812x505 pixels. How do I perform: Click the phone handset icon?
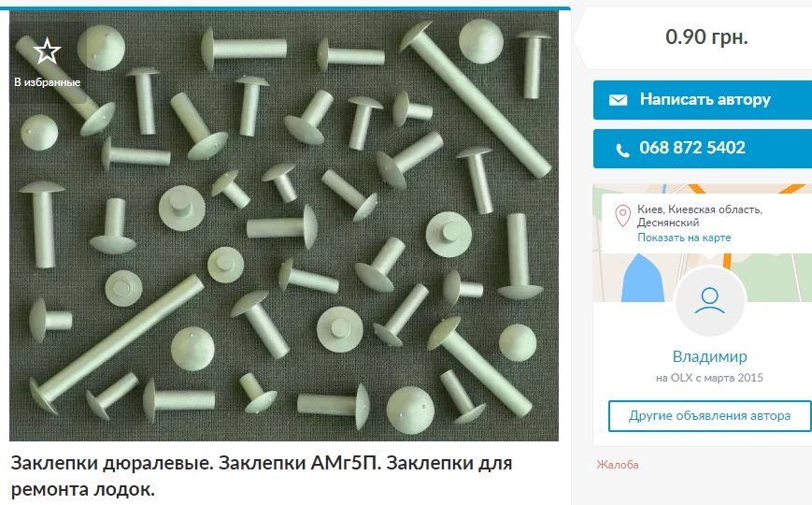tap(622, 150)
